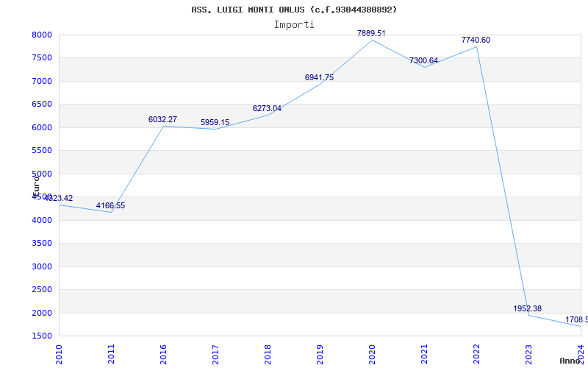588x368 pixels.
Task: Click the 5000 y-axis tick label
Action: tap(42, 174)
